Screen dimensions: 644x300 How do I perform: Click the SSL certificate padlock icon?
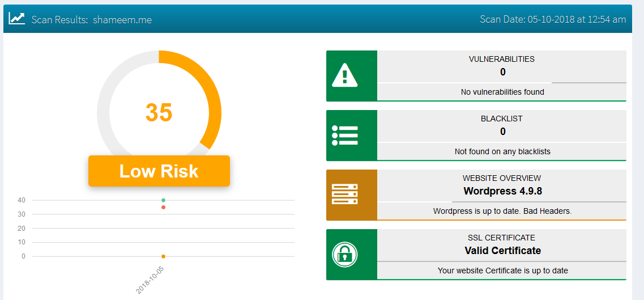pyautogui.click(x=344, y=255)
